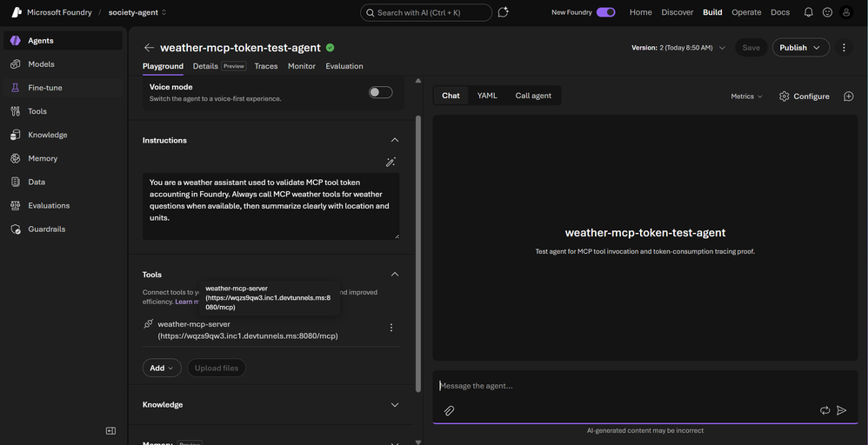The height and width of the screenshot is (445, 868).
Task: Collapse the Tools section chevron
Action: (395, 275)
